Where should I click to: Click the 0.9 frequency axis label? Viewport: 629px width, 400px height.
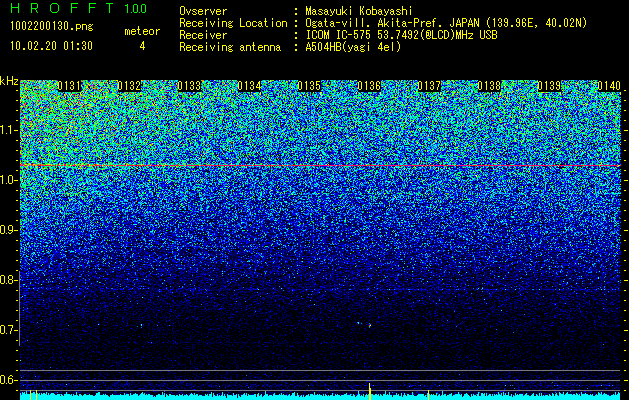coord(8,230)
